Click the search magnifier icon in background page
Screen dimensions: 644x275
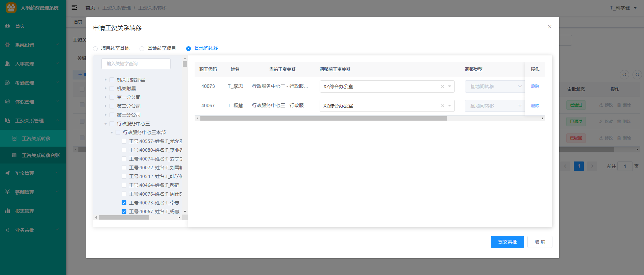pyautogui.click(x=624, y=74)
